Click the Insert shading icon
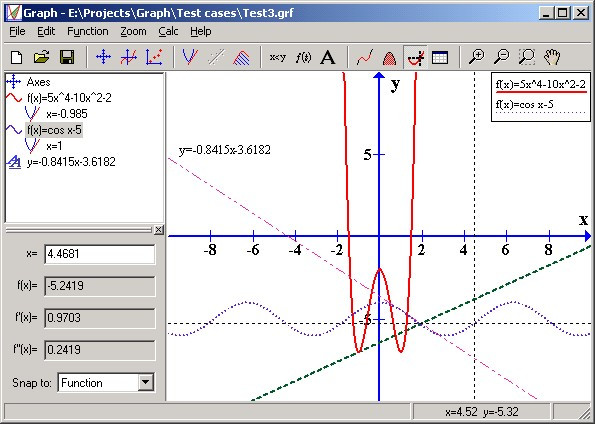595x424 pixels. tap(241, 58)
